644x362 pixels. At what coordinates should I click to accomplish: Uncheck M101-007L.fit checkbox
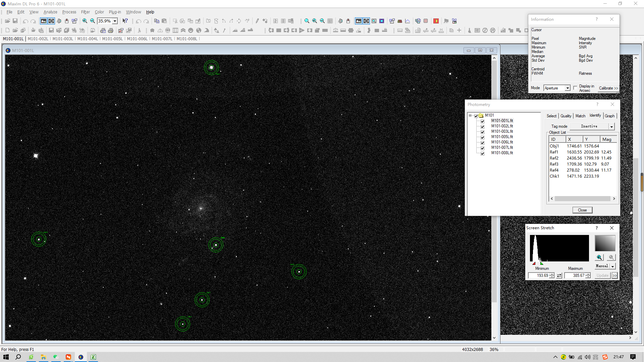pos(482,148)
